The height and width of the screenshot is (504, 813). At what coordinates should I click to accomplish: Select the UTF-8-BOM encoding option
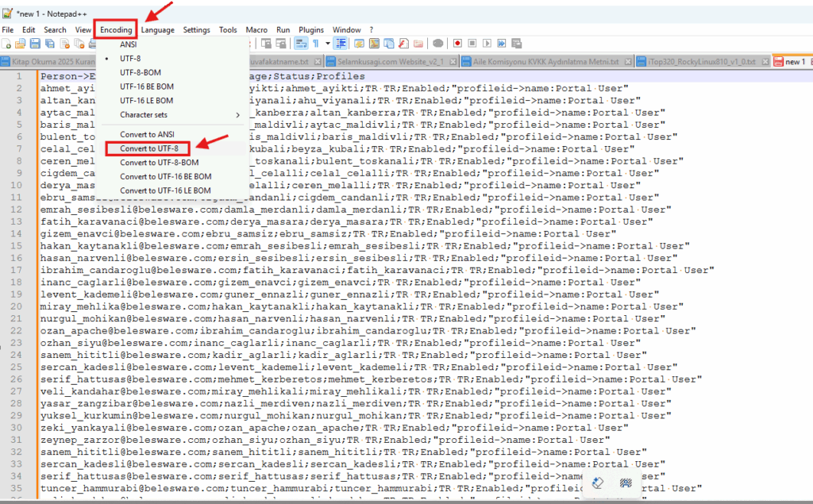(x=140, y=72)
